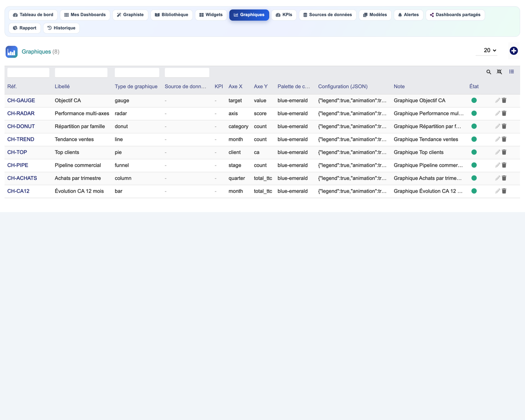Image resolution: width=525 pixels, height=420 pixels.
Task: Open the CH-DONUT reference link
Action: 21,126
